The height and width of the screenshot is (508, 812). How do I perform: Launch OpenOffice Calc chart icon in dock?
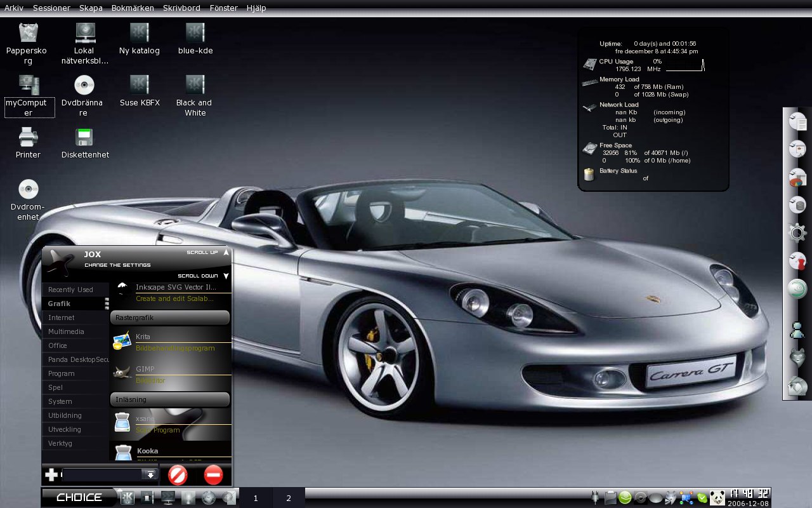click(x=797, y=177)
